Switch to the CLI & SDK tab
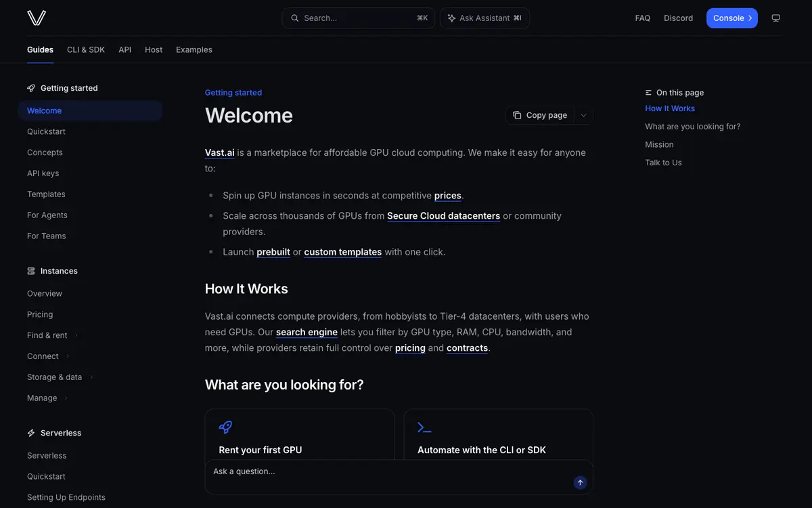The width and height of the screenshot is (812, 508). point(86,49)
